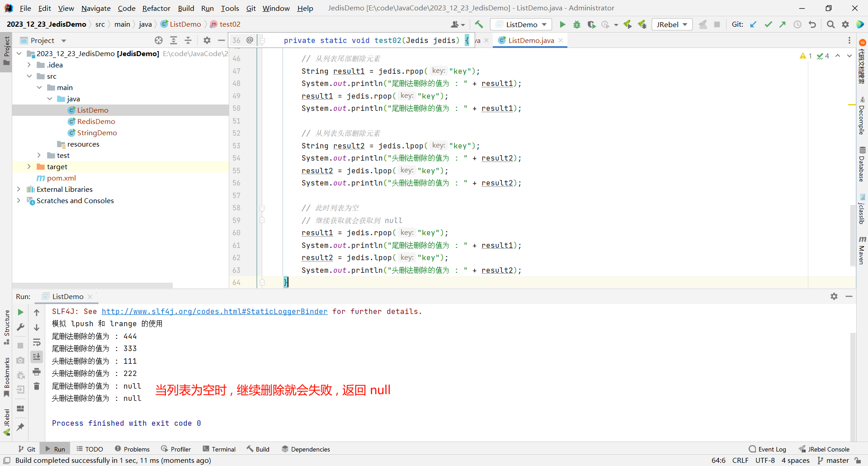This screenshot has height=466, width=868.
Task: Toggle Soft-Wrap in the console
Action: coord(37,342)
